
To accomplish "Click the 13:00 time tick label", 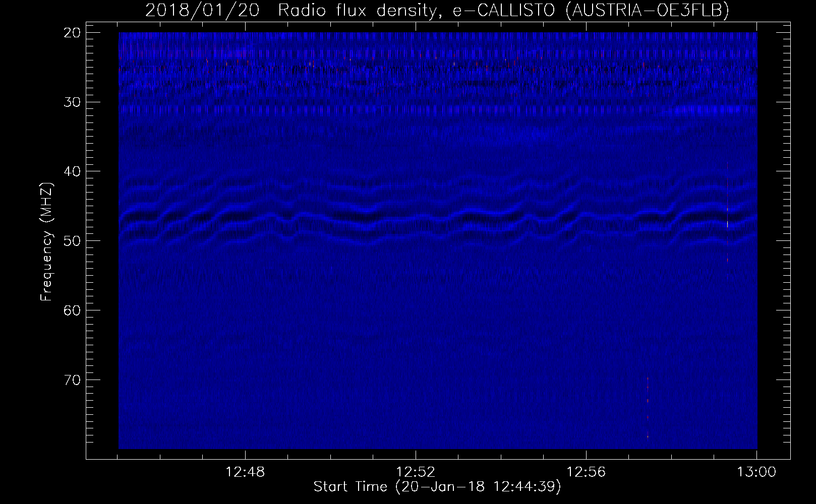I will click(756, 472).
